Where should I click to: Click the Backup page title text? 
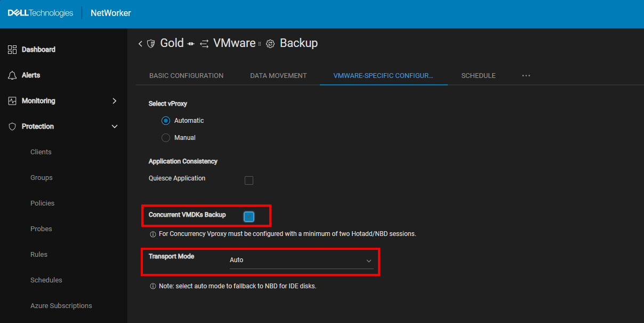(x=299, y=43)
